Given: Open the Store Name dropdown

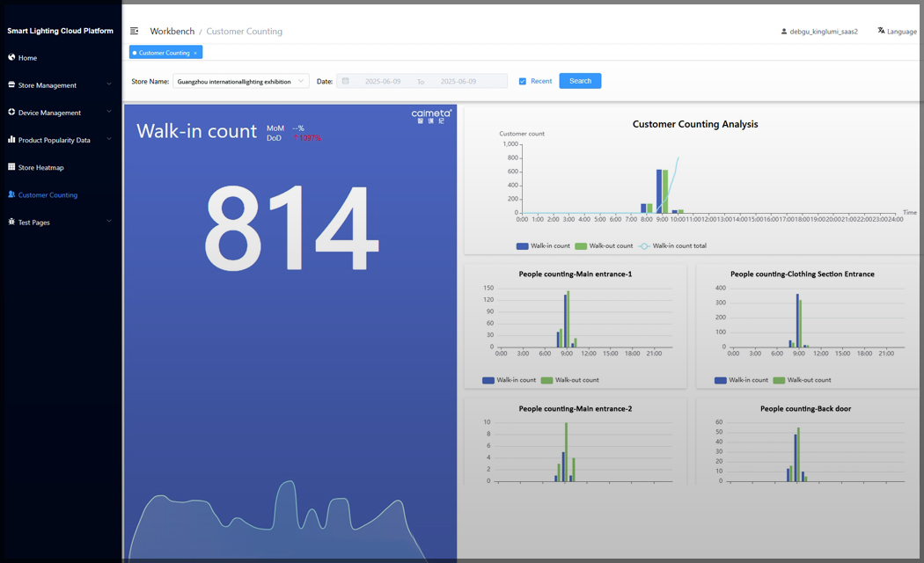Looking at the screenshot, I should click(x=240, y=81).
